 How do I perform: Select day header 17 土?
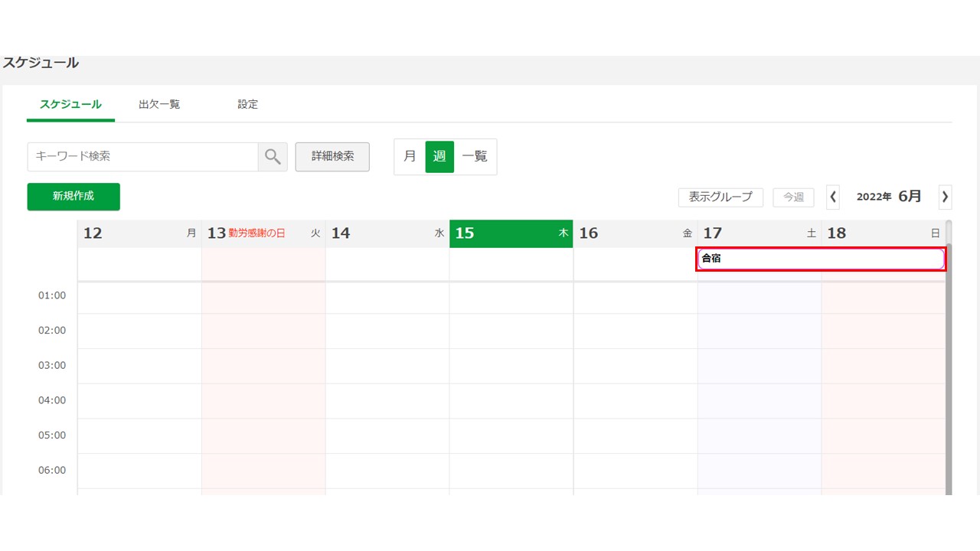click(x=759, y=233)
